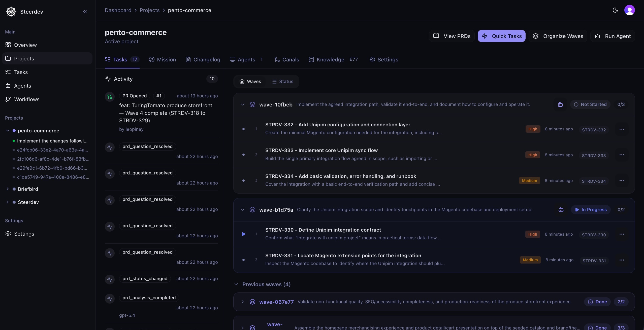Collapse the Previous waves section
This screenshot has width=644, height=330.
pos(236,284)
